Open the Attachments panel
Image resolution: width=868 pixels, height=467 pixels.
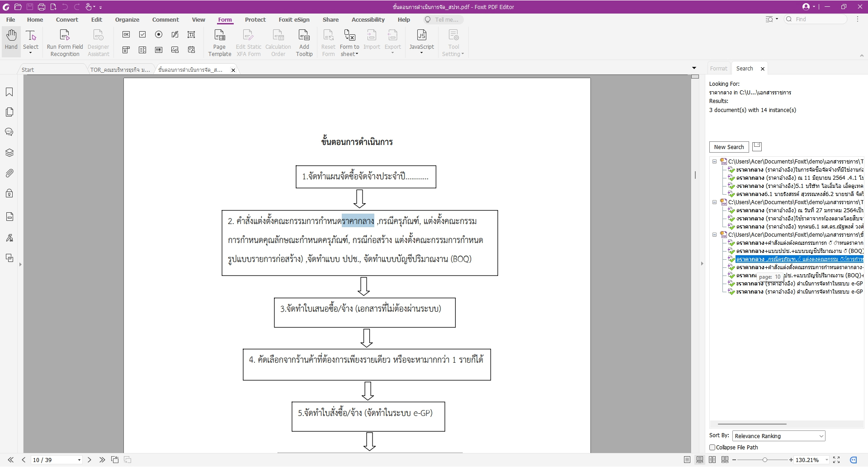(9, 173)
